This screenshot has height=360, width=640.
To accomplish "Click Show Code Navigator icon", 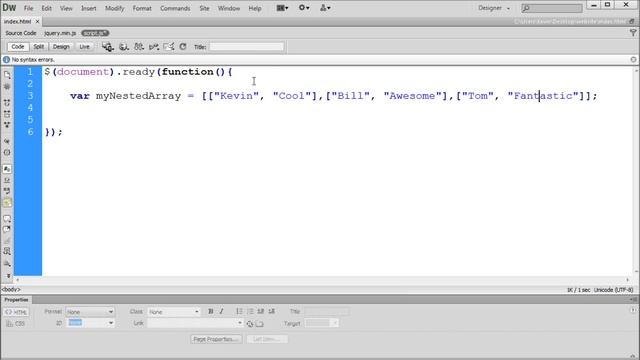I will pyautogui.click(x=7, y=87).
